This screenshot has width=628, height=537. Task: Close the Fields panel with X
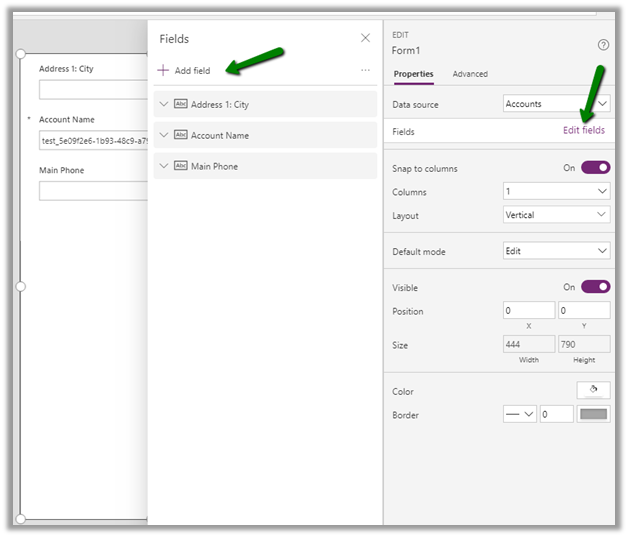tap(365, 38)
